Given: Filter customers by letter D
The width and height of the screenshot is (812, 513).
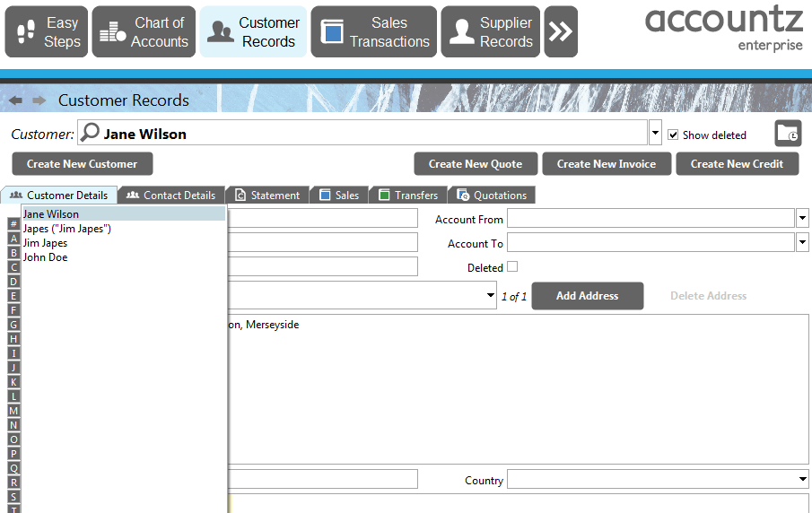Looking at the screenshot, I should point(14,282).
